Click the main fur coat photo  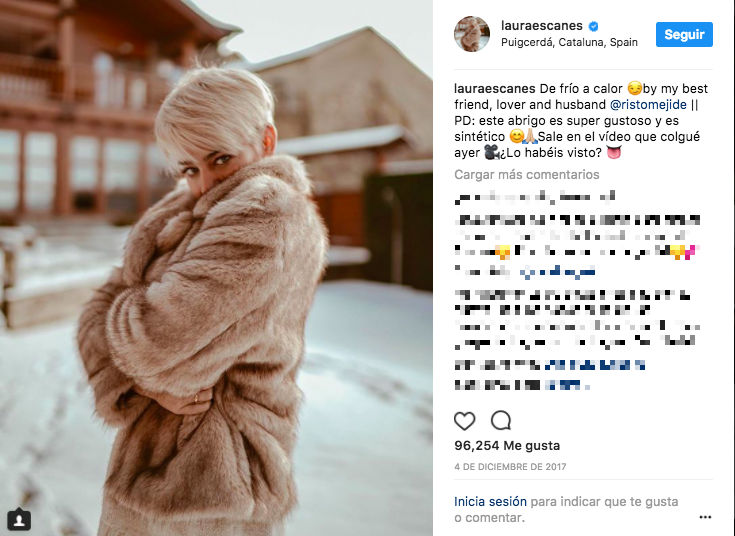click(x=216, y=268)
